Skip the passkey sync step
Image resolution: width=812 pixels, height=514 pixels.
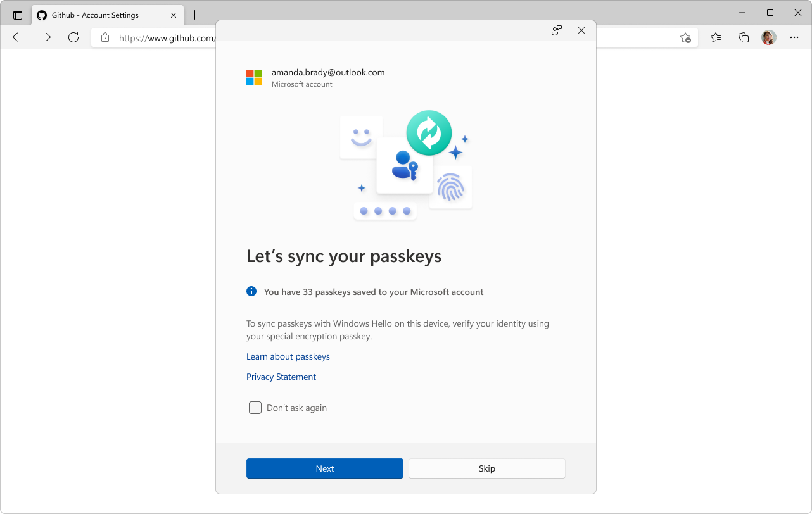[x=486, y=468]
